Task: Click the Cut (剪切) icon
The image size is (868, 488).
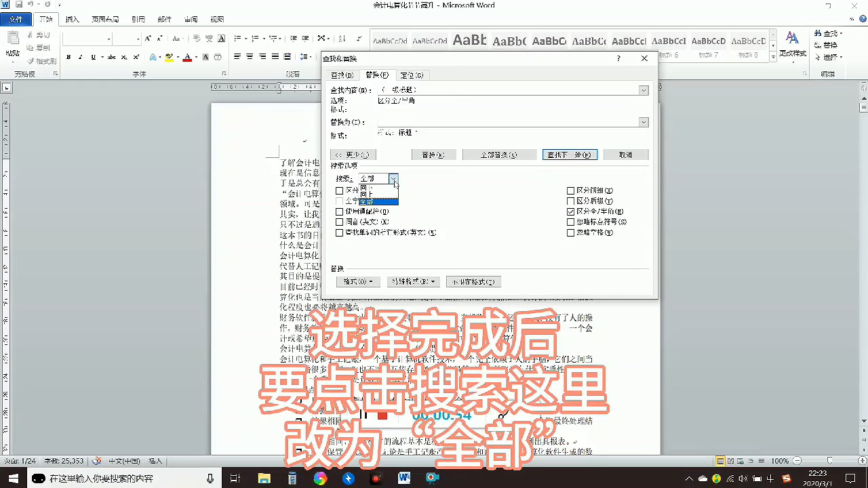Action: (31, 35)
